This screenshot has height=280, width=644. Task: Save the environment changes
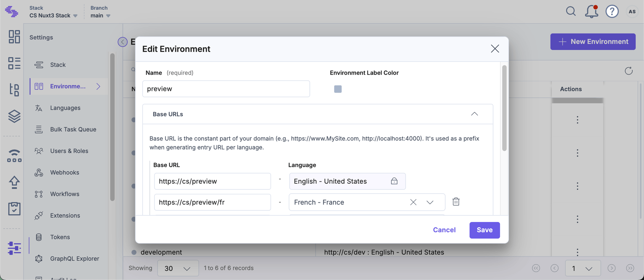pyautogui.click(x=485, y=230)
